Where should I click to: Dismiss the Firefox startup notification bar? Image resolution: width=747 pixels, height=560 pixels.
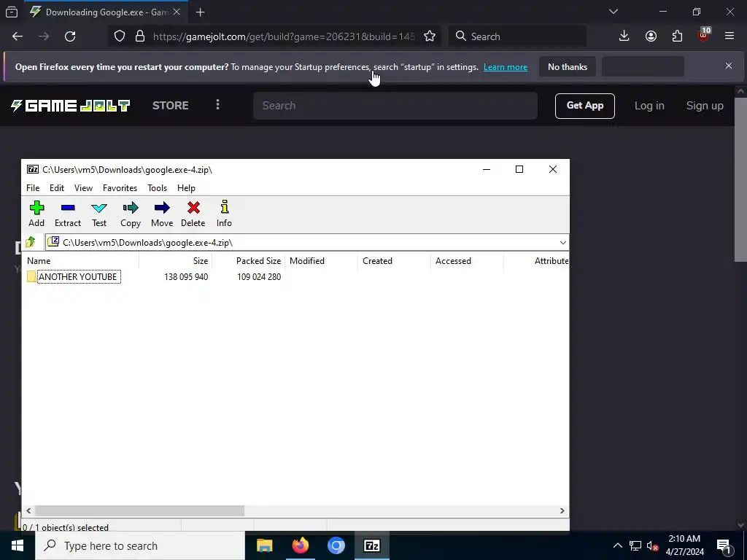[x=729, y=66]
